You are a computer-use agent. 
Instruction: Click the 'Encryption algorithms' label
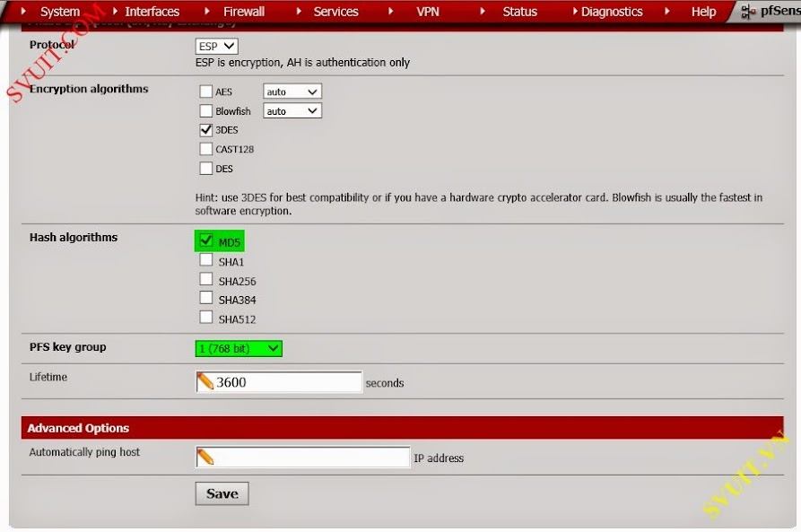click(x=89, y=89)
